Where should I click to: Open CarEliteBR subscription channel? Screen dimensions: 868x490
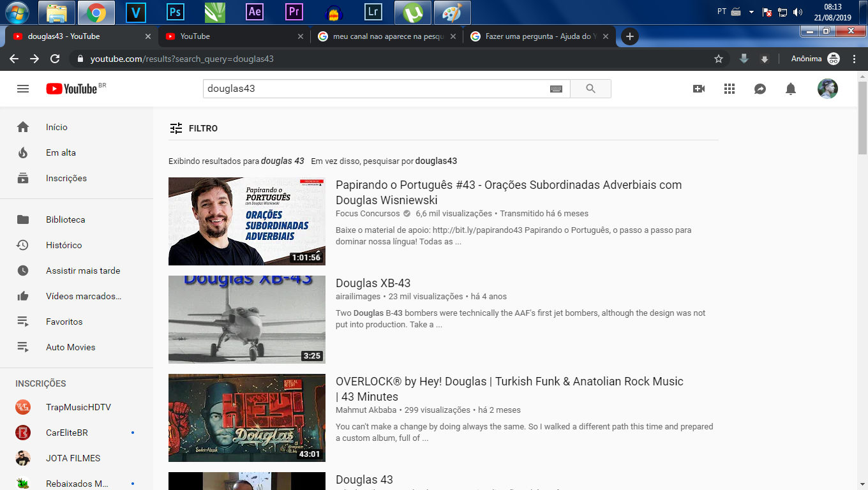click(77, 433)
